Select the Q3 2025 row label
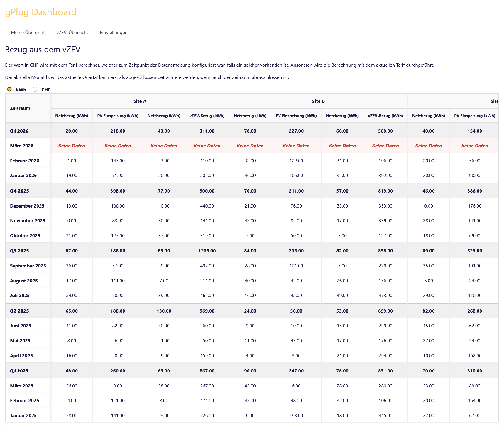The height and width of the screenshot is (435, 504). (x=19, y=251)
